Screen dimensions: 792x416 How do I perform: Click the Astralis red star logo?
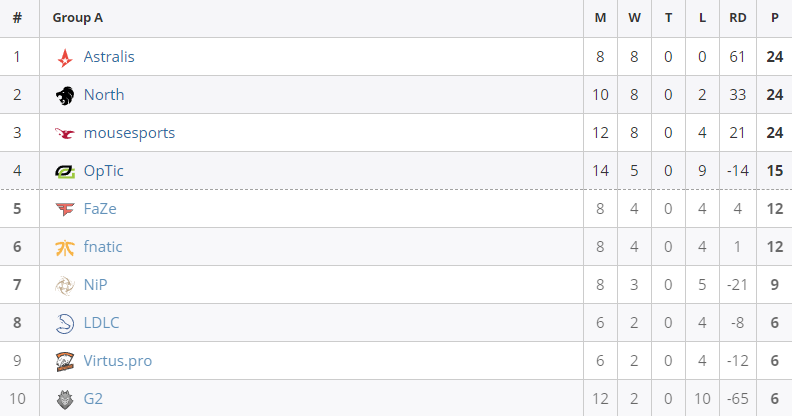pos(65,58)
